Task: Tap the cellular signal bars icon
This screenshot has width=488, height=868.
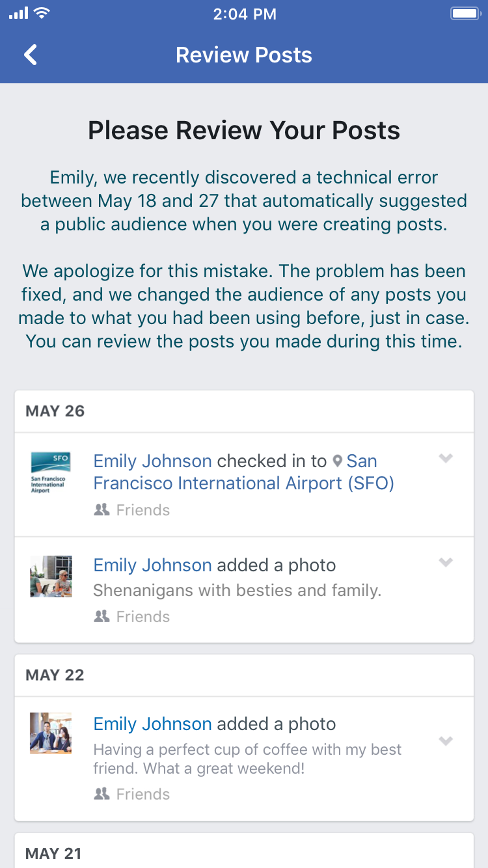Action: click(18, 14)
